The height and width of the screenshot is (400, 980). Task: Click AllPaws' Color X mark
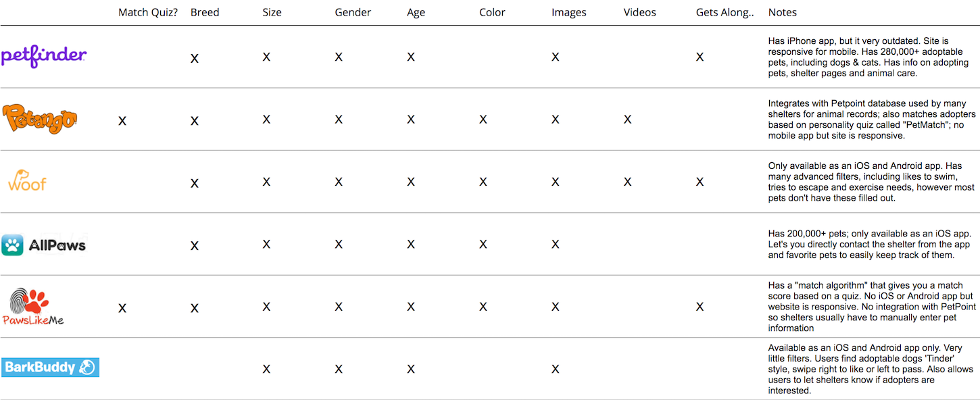[x=483, y=244]
